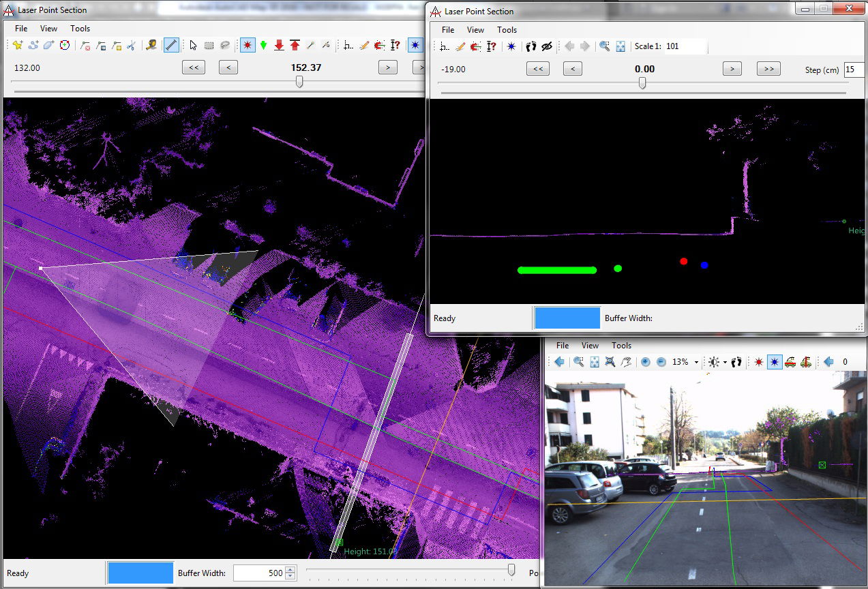Click the zoom-in plus icon in image viewer
Image resolution: width=868 pixels, height=589 pixels.
click(646, 362)
